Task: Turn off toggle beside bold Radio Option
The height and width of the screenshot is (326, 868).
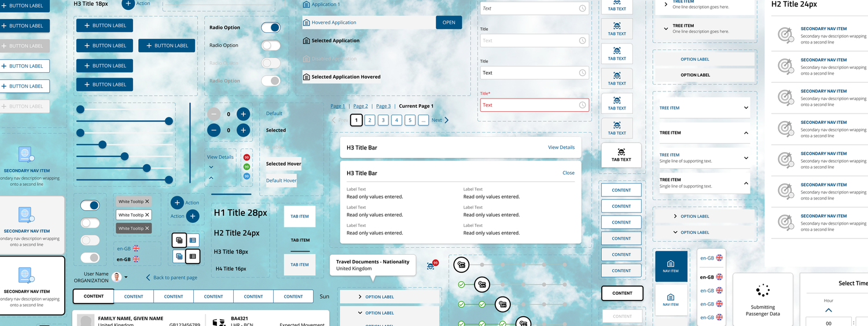Action: click(x=270, y=27)
